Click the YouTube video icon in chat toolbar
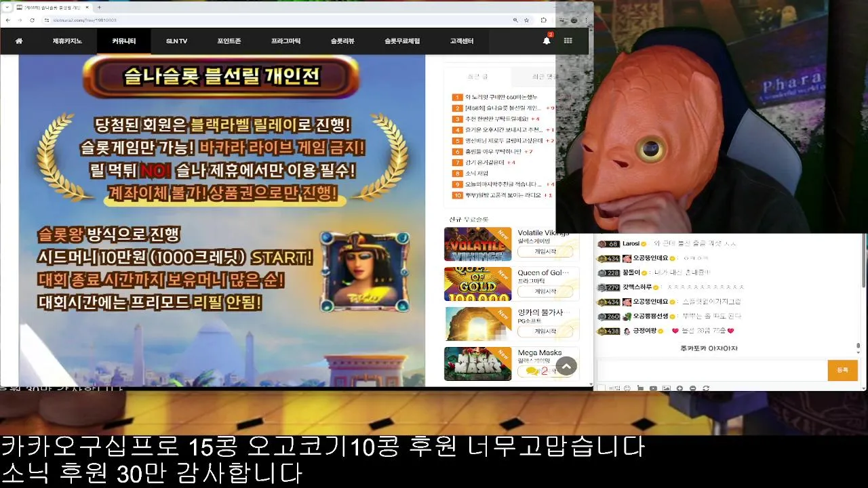The image size is (868, 488). [653, 388]
